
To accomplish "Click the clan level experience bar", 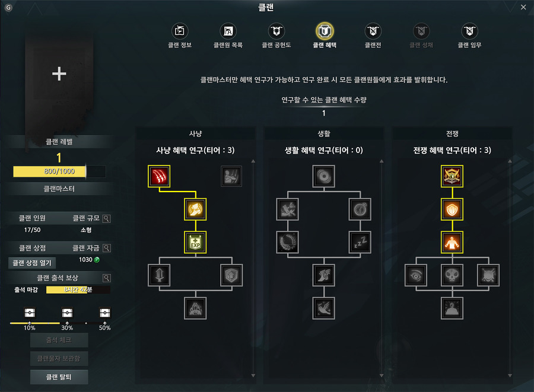I will pos(59,171).
